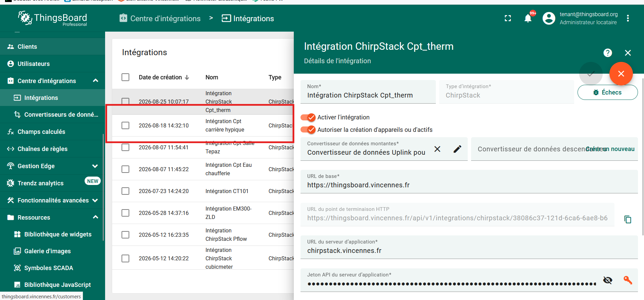The height and width of the screenshot is (300, 644).
Task: Open Clients in the sidebar
Action: pos(52,47)
